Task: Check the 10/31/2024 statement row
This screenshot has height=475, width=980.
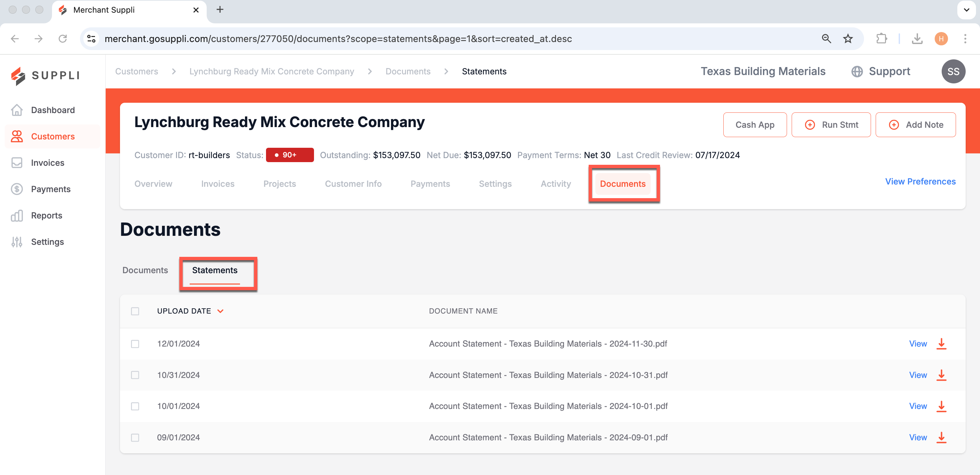Action: click(x=135, y=375)
